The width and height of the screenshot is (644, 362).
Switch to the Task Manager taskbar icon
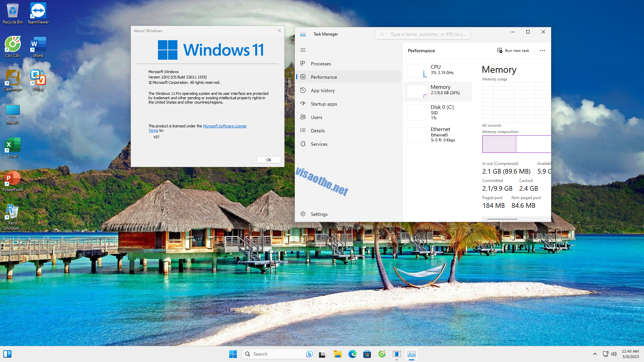click(x=411, y=354)
